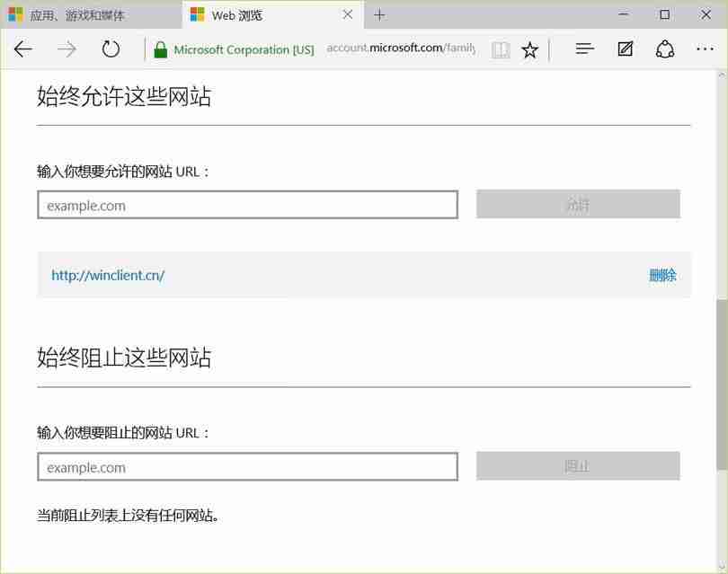Click the grayed-out 允许 button
The image size is (728, 574).
coord(578,204)
